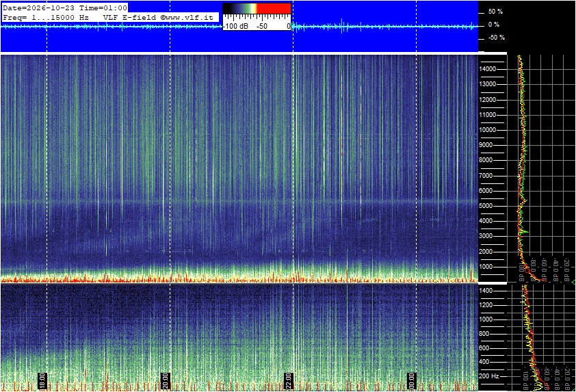The height and width of the screenshot is (392, 576).
Task: Click the 7000 frequency axis label
Action: coord(486,176)
